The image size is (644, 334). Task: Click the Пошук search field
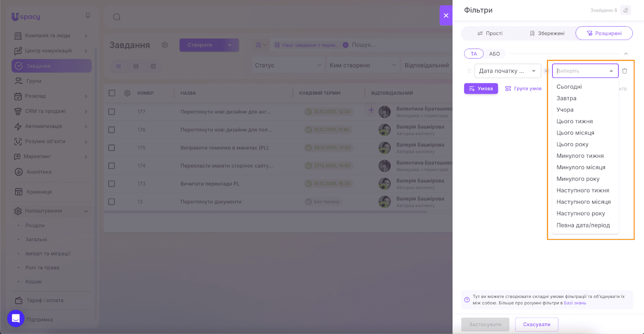(x=364, y=45)
